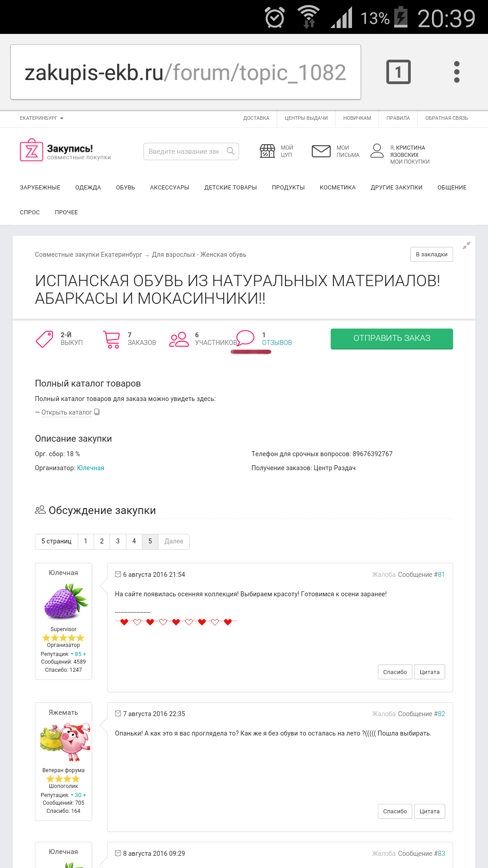Focus the product search input field

click(x=183, y=151)
